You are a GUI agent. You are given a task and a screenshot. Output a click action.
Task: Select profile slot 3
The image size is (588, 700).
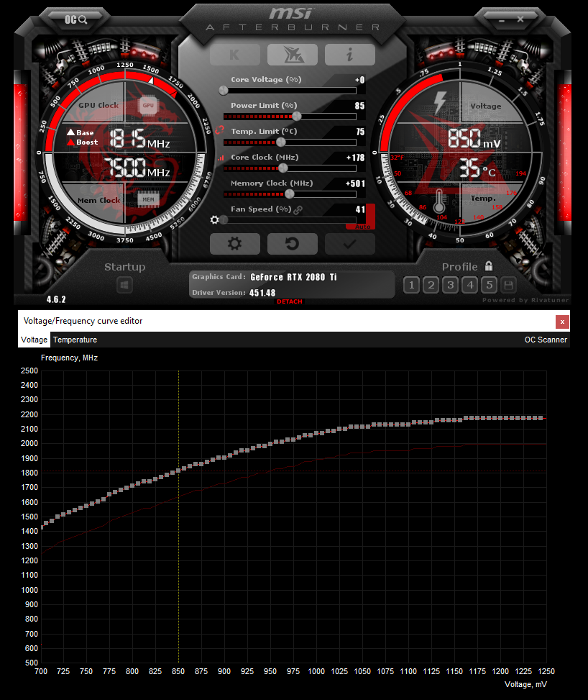click(x=451, y=285)
